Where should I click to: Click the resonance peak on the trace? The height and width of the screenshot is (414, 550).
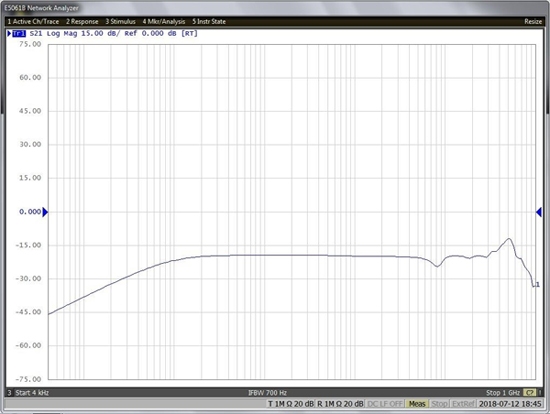[509, 239]
